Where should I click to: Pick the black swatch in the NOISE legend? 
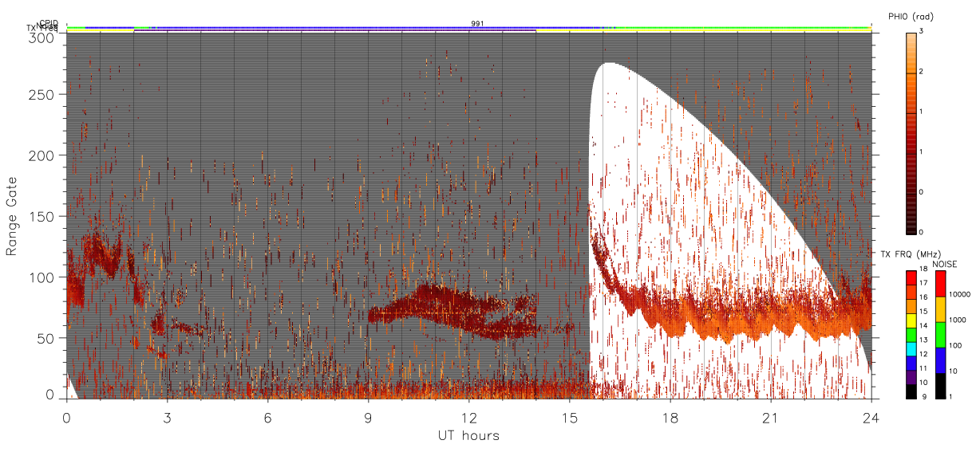point(940,385)
